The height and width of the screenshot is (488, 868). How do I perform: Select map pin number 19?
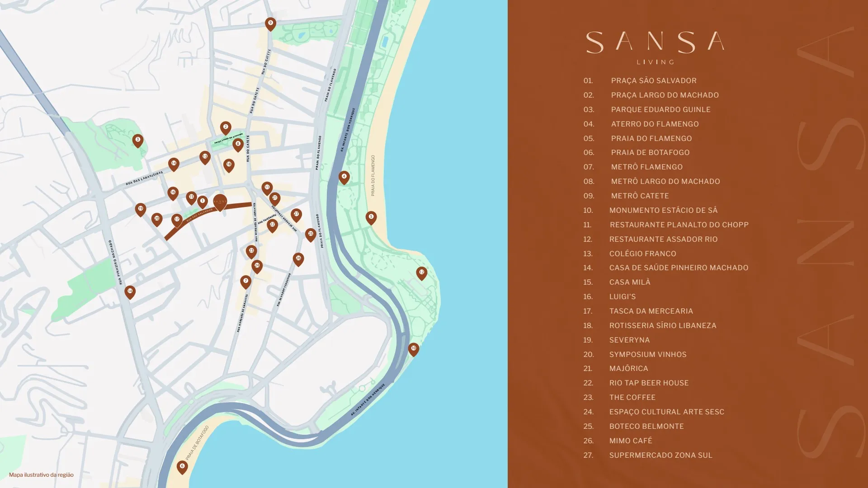(x=141, y=210)
